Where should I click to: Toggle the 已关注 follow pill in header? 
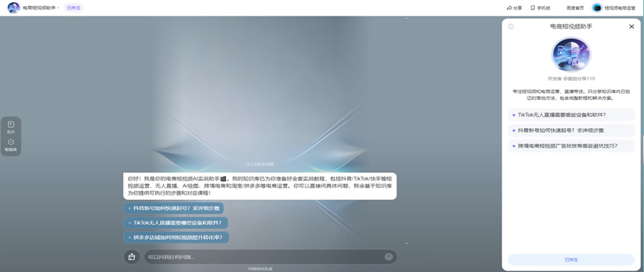(x=74, y=8)
